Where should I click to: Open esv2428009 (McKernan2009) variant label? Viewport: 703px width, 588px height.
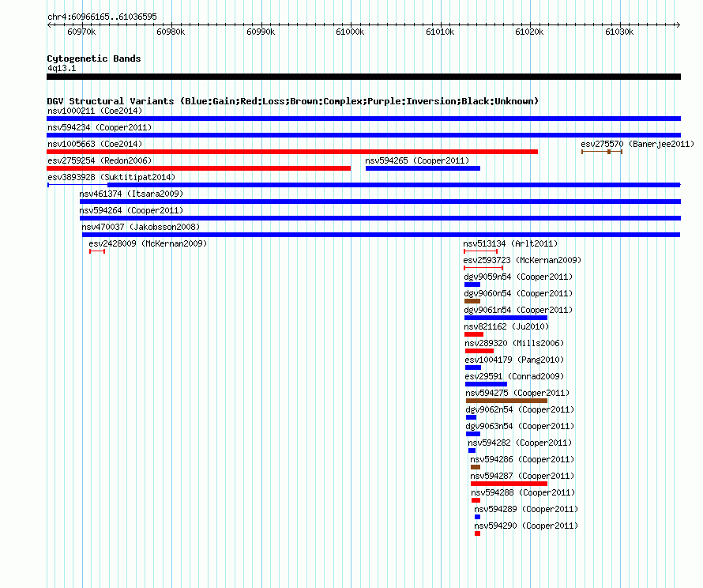(148, 243)
